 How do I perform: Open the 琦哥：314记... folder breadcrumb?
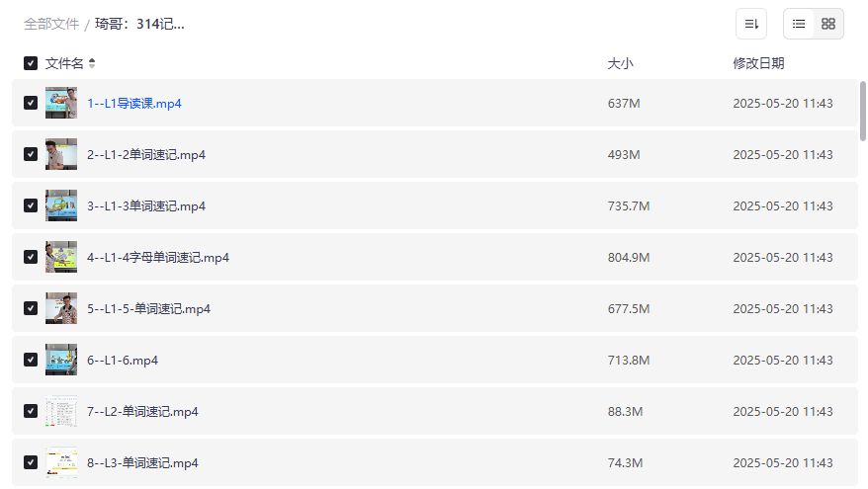(139, 24)
